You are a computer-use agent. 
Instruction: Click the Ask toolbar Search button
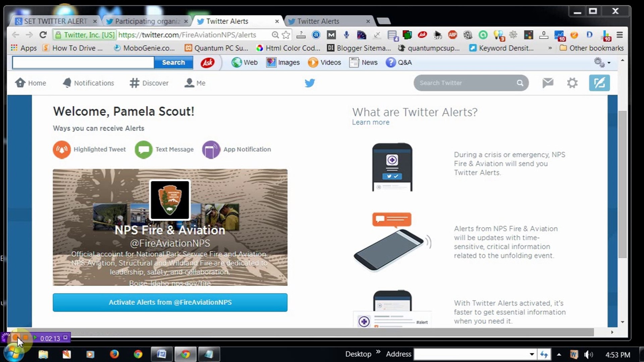pos(173,63)
